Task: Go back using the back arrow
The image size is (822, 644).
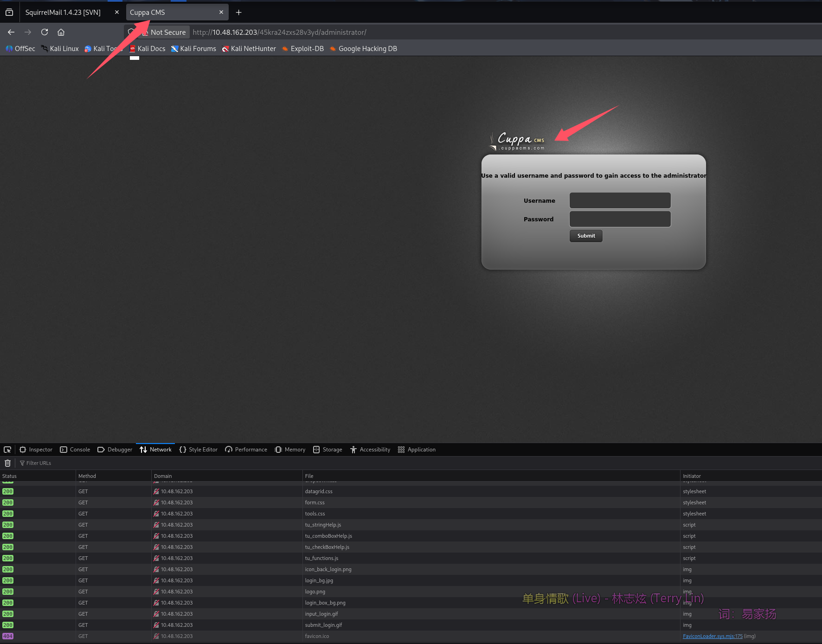Action: [x=11, y=32]
